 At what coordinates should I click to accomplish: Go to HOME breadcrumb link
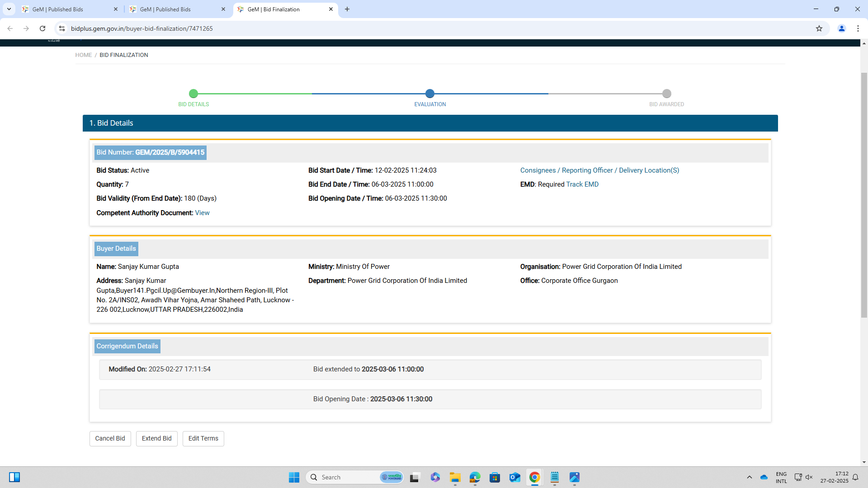coord(83,55)
